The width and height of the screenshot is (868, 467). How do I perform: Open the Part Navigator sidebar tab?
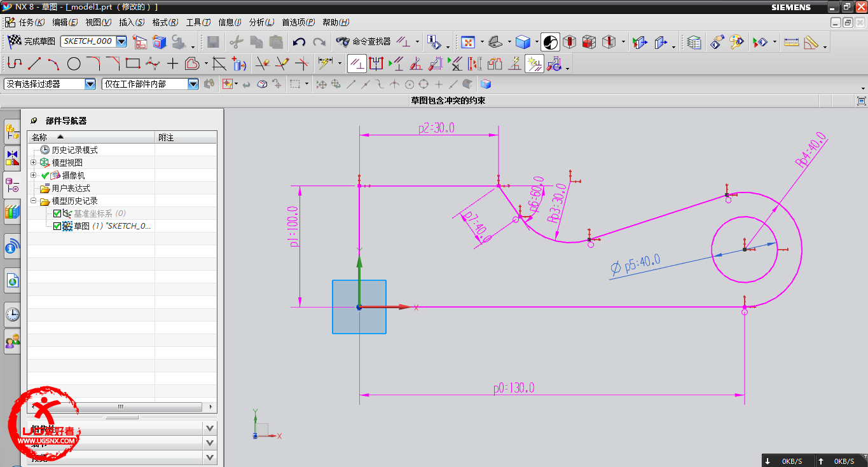pos(12,185)
